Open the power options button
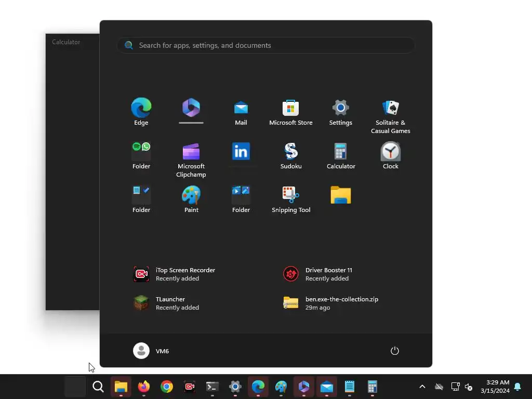This screenshot has width=532, height=399. coord(395,351)
